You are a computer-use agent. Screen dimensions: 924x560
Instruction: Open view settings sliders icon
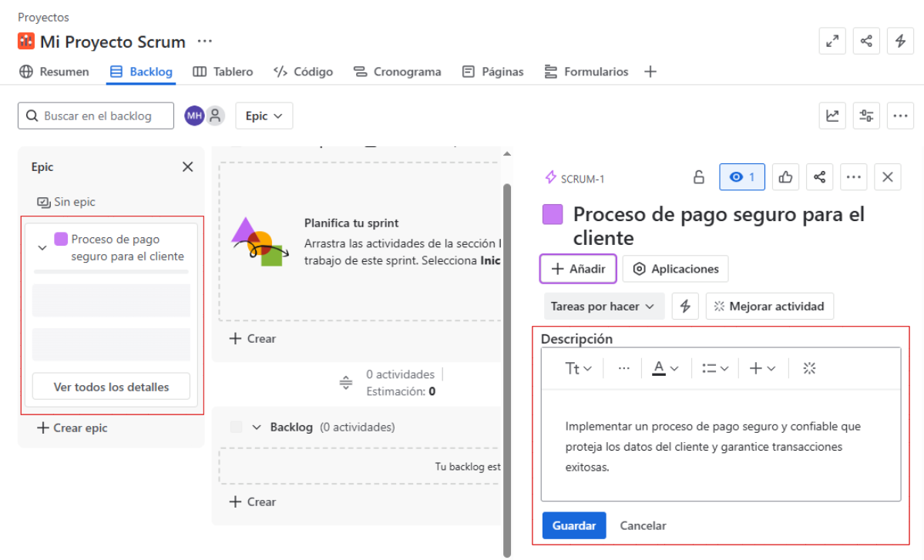point(866,116)
